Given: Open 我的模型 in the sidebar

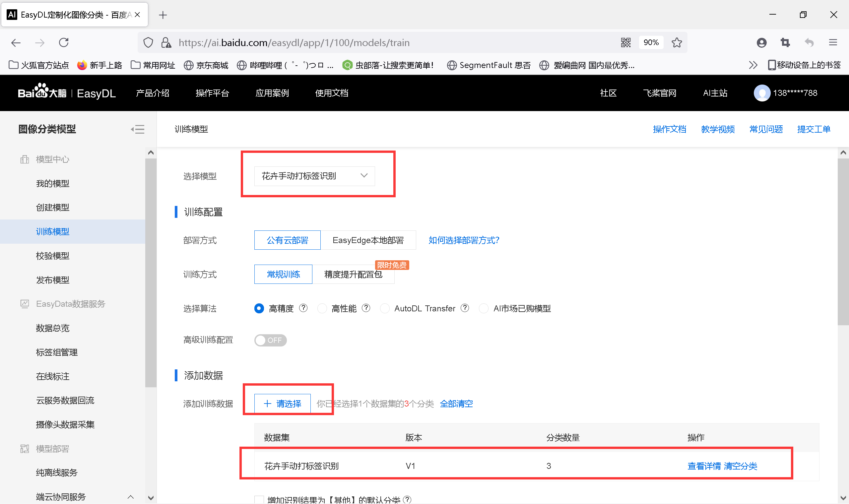Looking at the screenshot, I should pyautogui.click(x=53, y=183).
